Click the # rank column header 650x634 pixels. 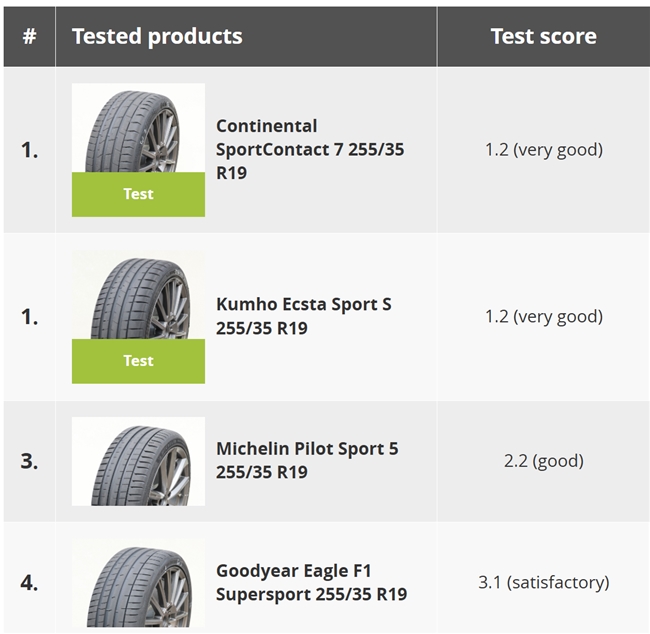click(29, 37)
